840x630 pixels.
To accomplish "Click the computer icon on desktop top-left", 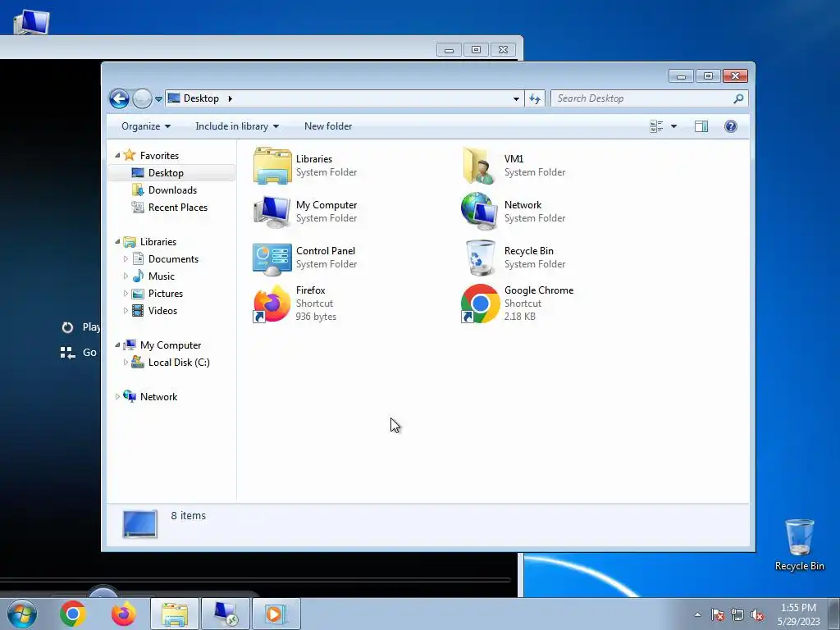I will [31, 21].
